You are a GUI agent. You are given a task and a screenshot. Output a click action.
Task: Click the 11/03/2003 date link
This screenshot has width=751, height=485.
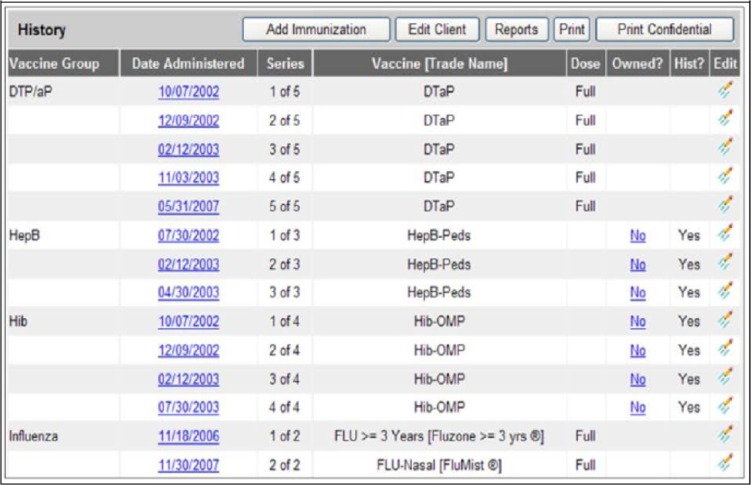[189, 178]
